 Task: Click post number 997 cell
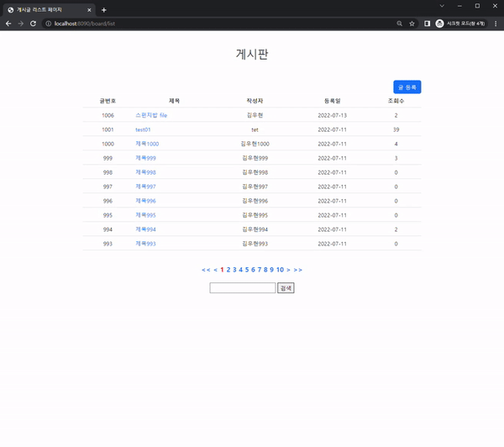click(108, 187)
